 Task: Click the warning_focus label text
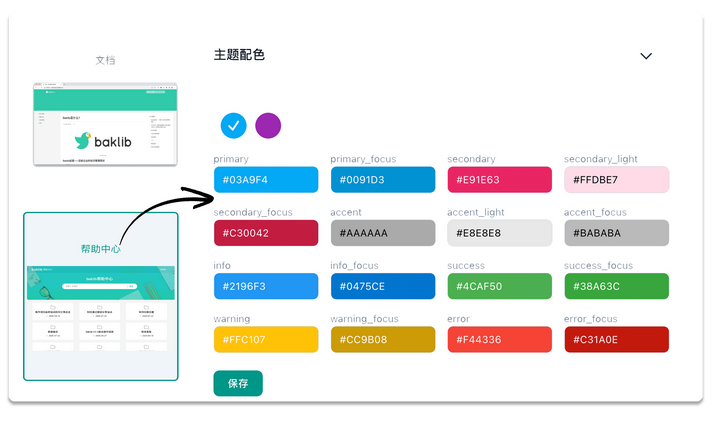coord(365,319)
